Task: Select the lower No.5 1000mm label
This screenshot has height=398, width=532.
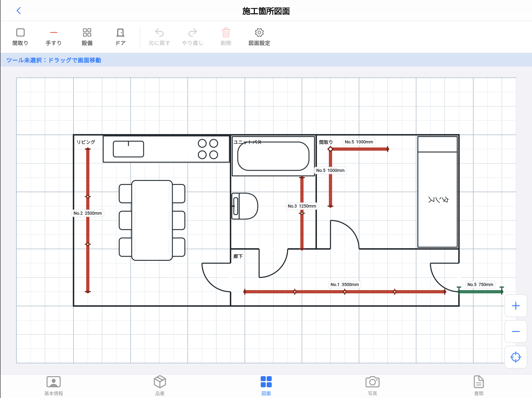Action: click(x=330, y=170)
